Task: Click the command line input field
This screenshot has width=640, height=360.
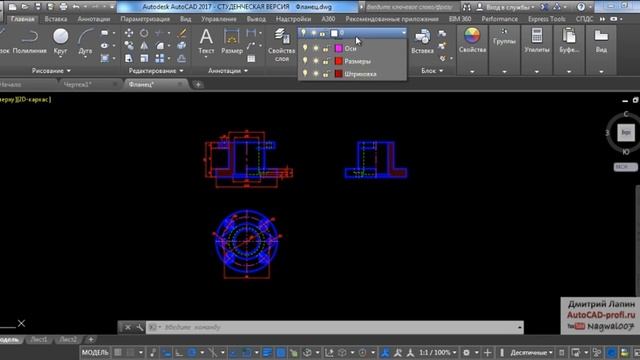Action: click(335, 327)
